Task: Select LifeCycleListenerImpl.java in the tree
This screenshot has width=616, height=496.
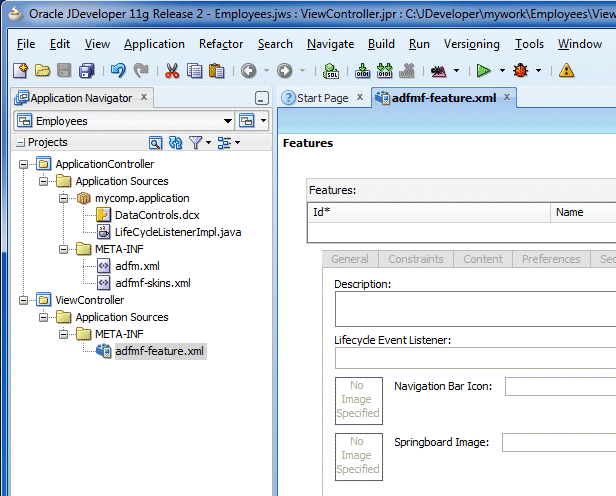Action: click(x=178, y=232)
